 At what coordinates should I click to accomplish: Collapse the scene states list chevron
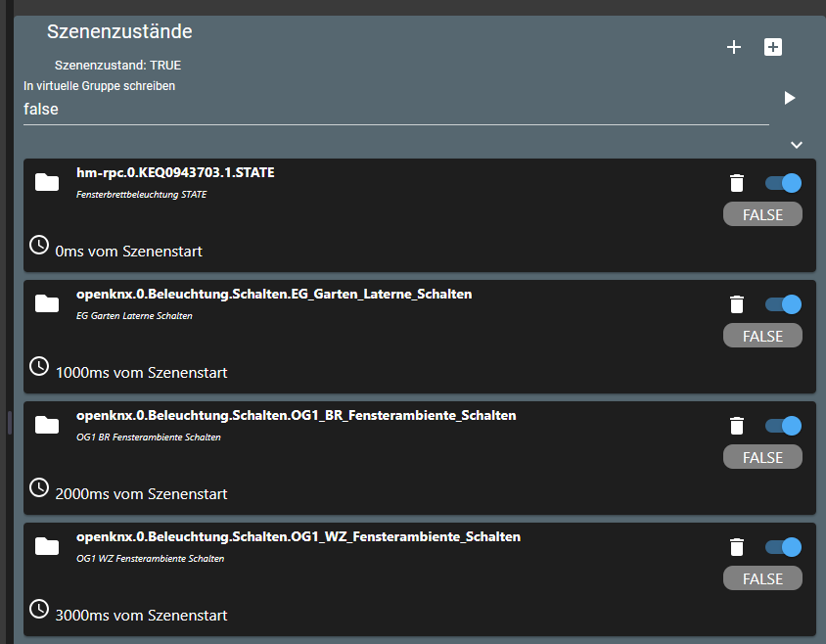click(797, 145)
